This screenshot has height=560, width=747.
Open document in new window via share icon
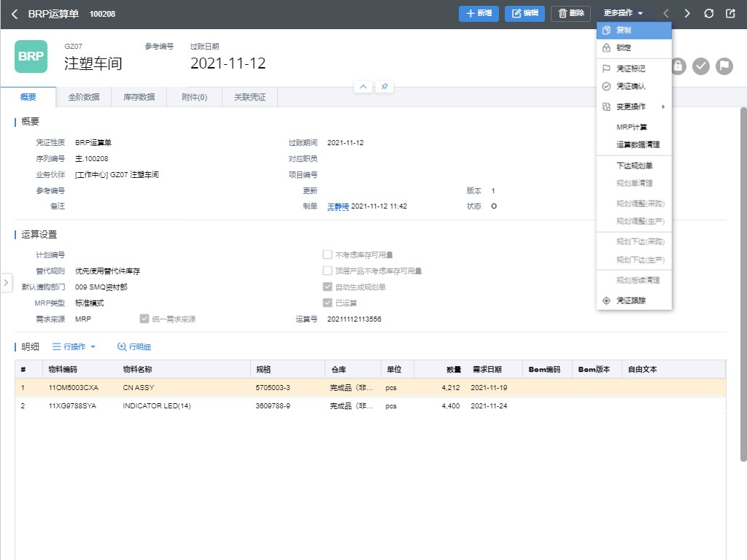730,13
